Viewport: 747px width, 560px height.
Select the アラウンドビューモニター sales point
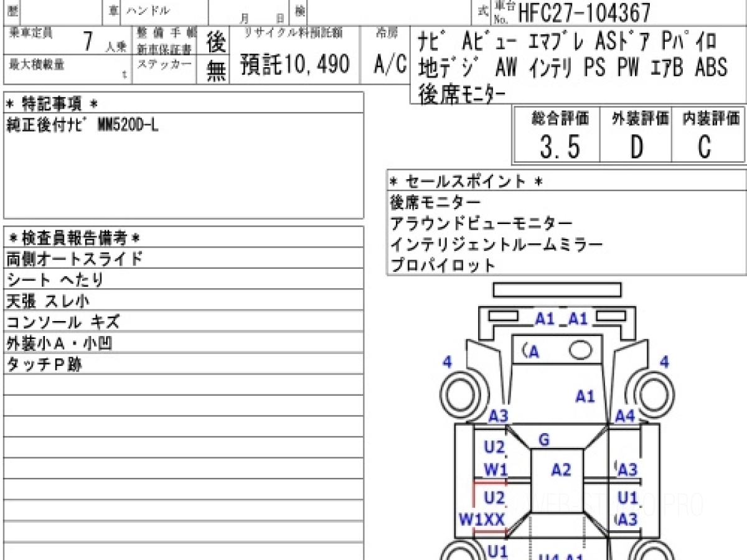tap(481, 223)
